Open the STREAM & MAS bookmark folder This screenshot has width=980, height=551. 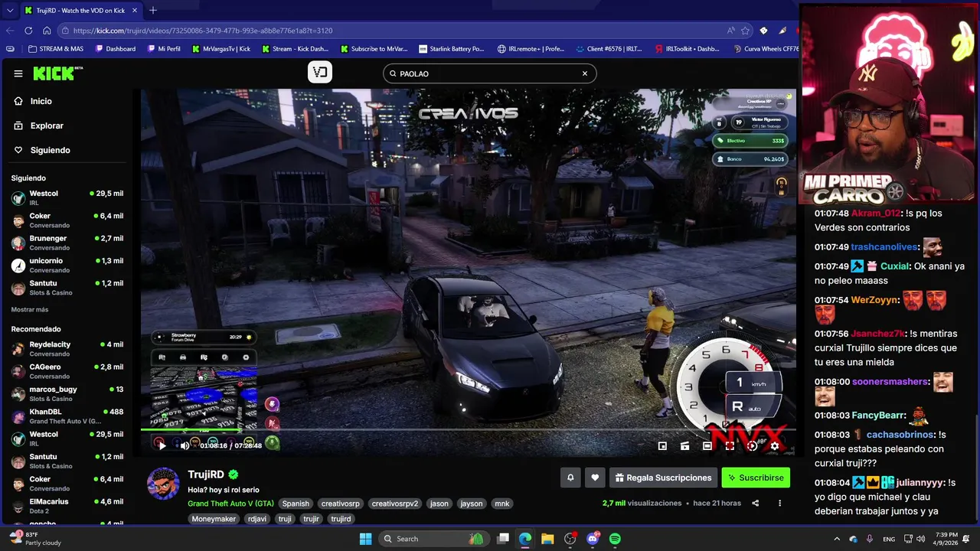pos(56,49)
